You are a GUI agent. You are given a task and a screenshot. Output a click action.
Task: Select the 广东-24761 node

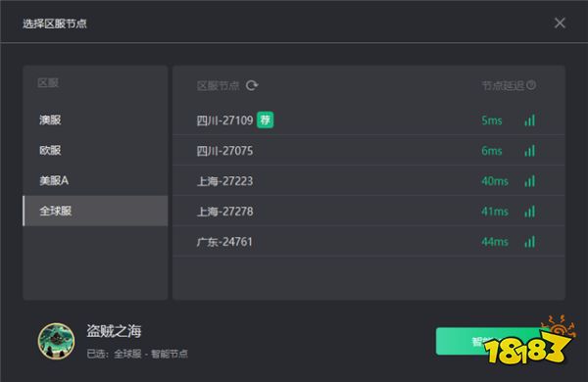[x=368, y=241]
